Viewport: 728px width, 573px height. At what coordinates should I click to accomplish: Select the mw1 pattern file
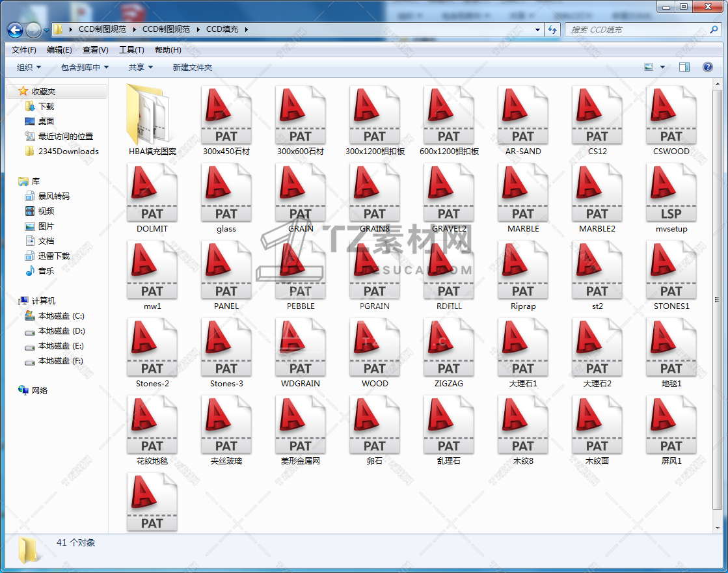[x=152, y=275]
